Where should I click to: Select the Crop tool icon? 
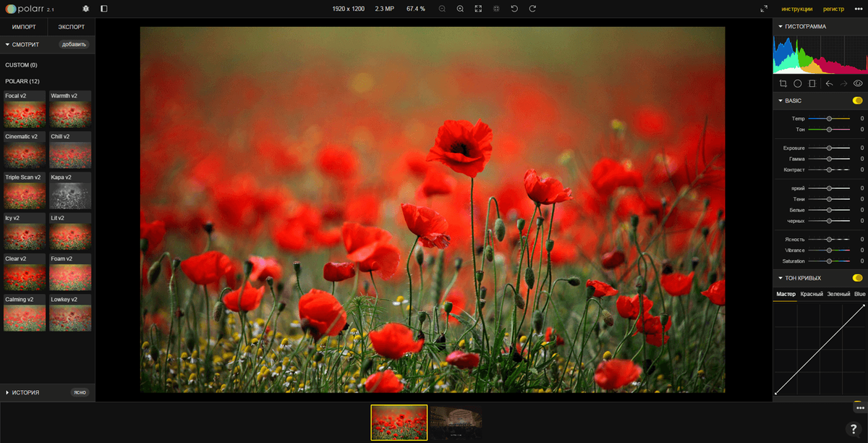783,83
